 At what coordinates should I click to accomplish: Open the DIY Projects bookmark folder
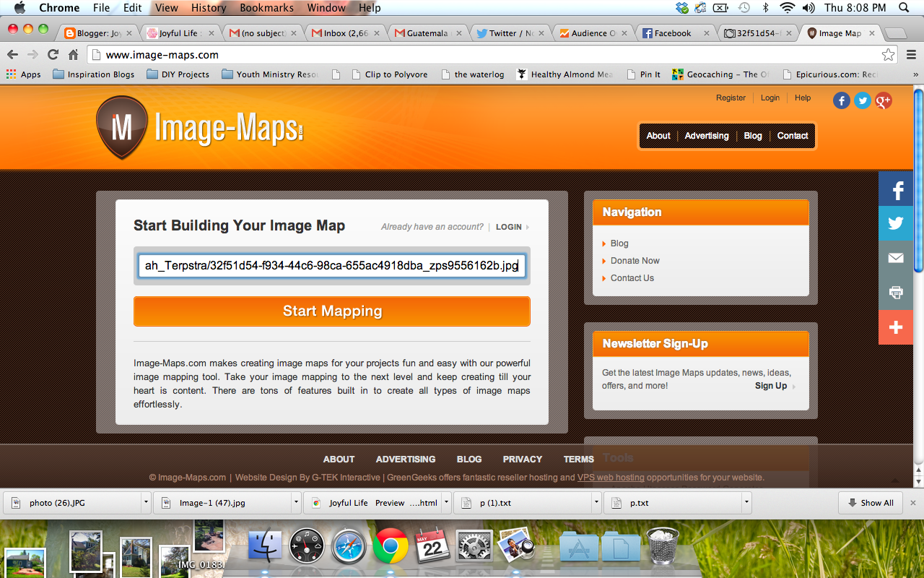pyautogui.click(x=178, y=74)
